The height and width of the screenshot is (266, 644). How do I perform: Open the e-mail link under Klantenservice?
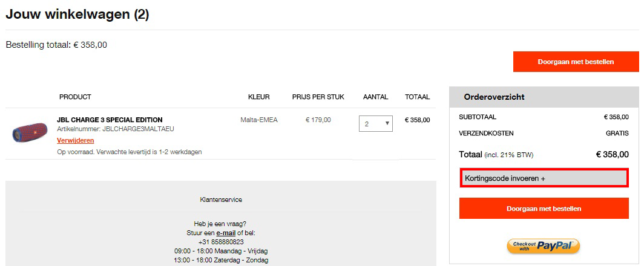pyautogui.click(x=226, y=233)
